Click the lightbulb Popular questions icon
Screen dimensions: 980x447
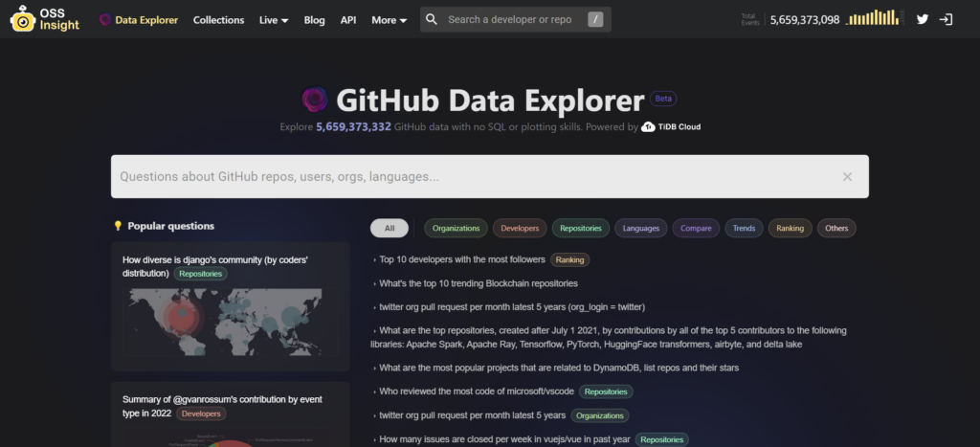(118, 226)
